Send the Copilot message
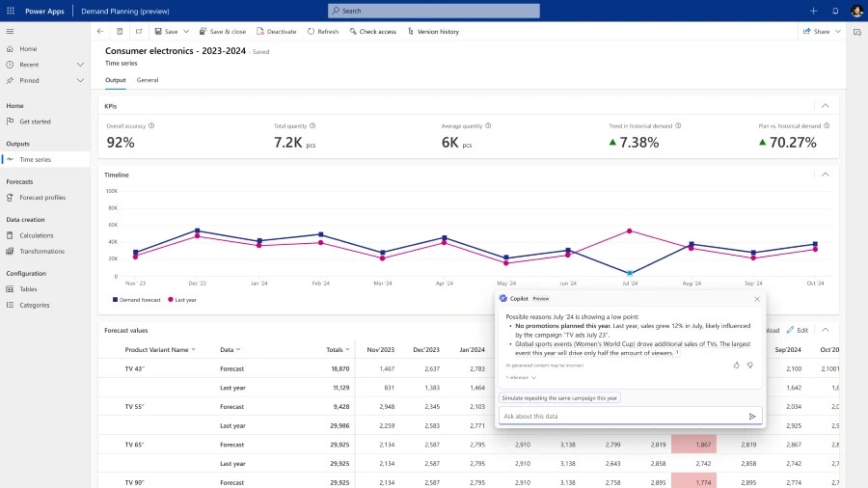The width and height of the screenshot is (868, 488). (752, 416)
